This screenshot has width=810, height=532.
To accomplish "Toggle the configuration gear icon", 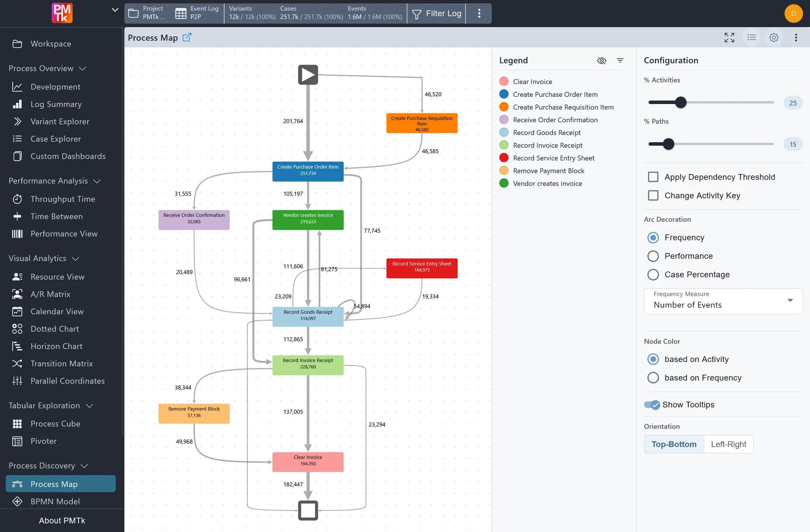I will pos(774,38).
